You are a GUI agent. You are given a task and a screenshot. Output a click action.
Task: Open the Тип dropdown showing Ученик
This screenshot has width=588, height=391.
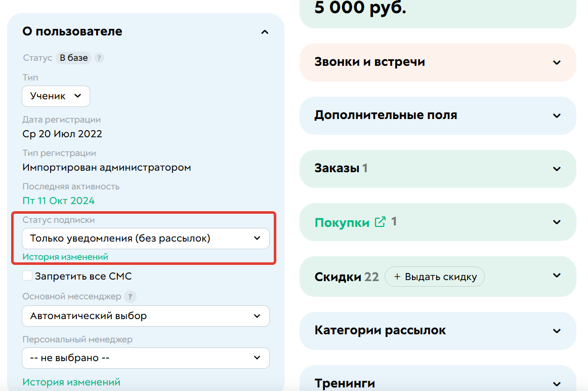[56, 96]
